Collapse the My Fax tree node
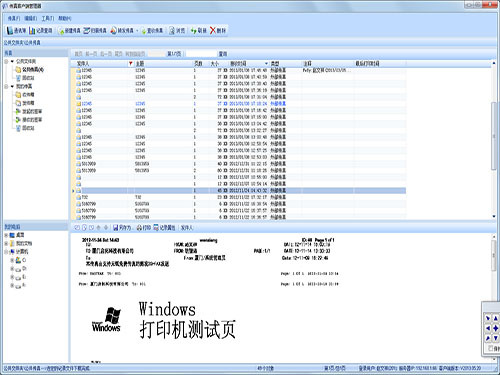This screenshot has width=500, height=375. click(x=6, y=86)
